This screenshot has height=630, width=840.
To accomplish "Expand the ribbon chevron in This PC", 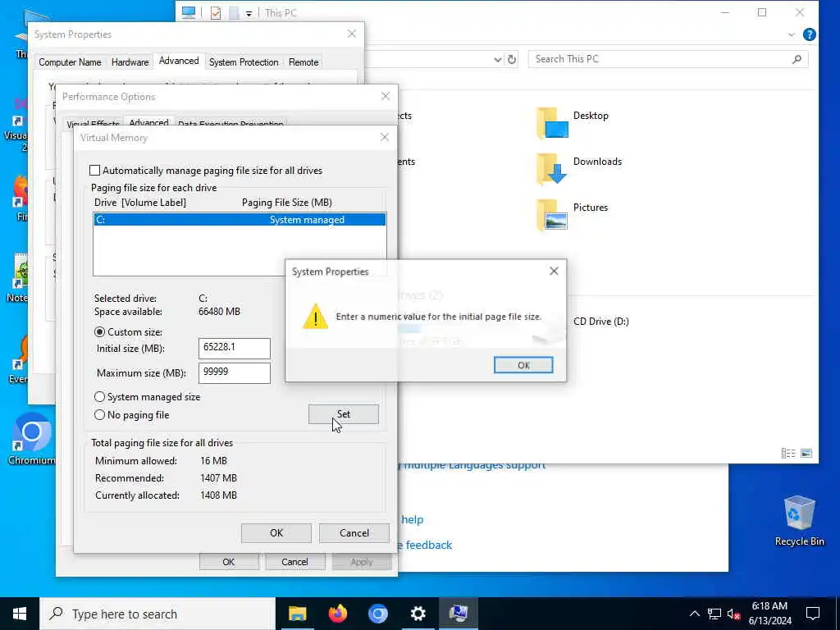I will [792, 34].
